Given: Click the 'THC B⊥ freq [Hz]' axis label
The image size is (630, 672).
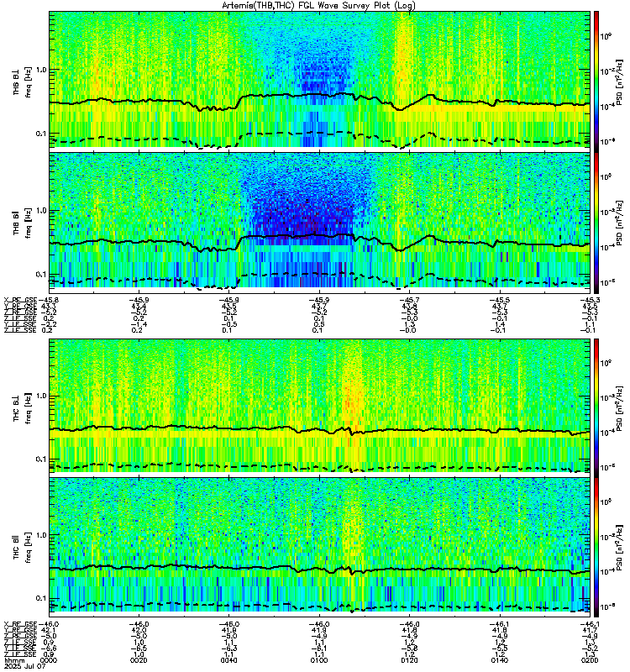Looking at the screenshot, I should (23, 408).
